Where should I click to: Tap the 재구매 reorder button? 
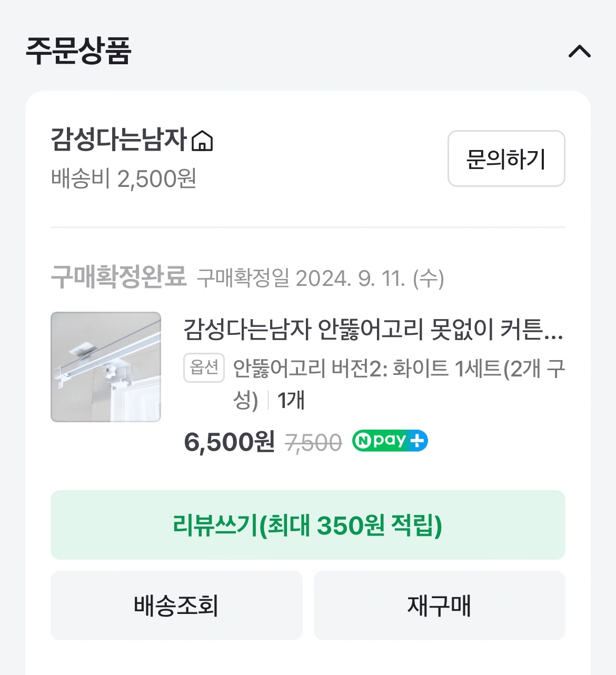pyautogui.click(x=439, y=605)
